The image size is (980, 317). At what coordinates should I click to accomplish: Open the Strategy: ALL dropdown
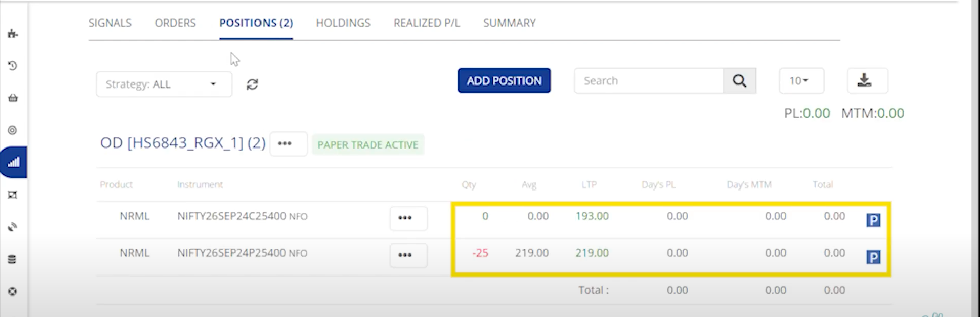click(x=164, y=84)
